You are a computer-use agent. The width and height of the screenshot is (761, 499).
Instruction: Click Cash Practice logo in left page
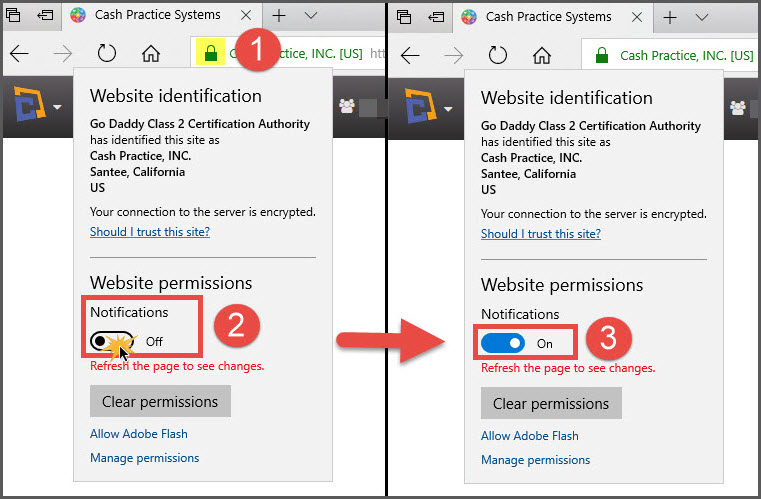coord(29,103)
